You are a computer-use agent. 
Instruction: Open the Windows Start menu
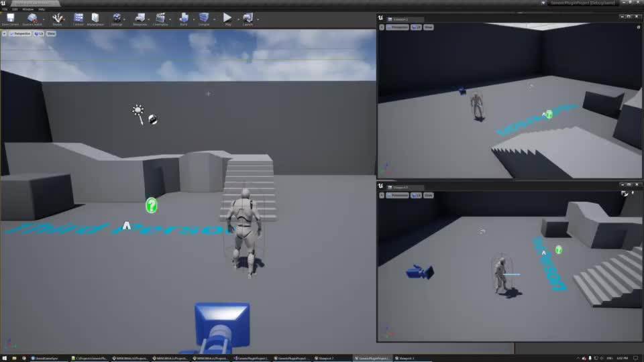[x=5, y=358]
